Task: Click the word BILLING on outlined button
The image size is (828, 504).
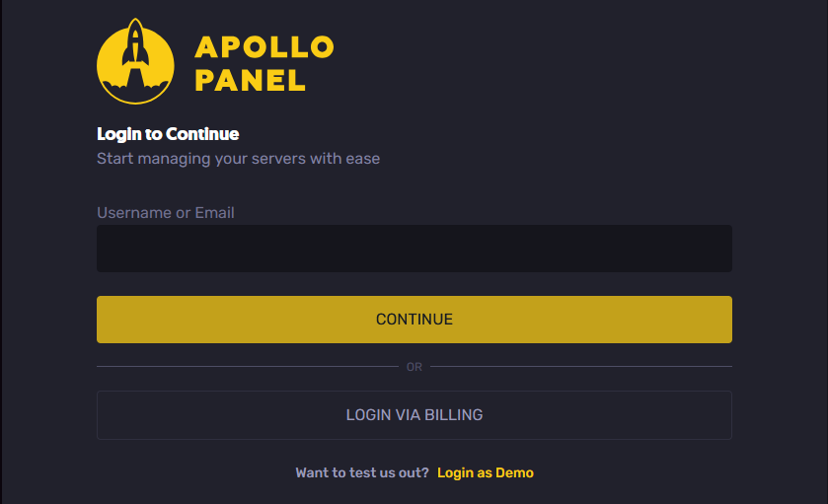Action: (454, 415)
